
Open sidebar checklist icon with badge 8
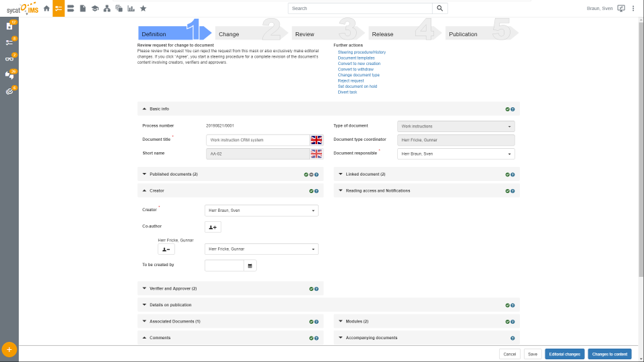(9, 42)
